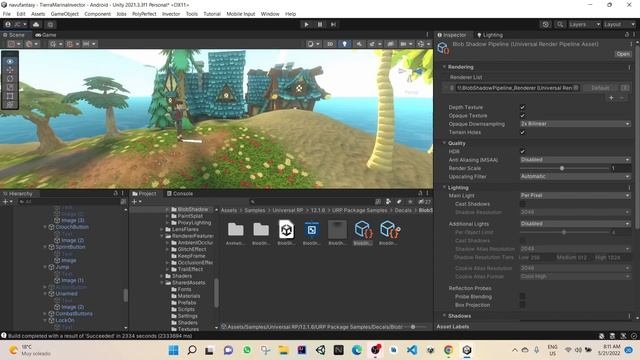Open the Component menu
The width and height of the screenshot is (640, 360).
click(98, 14)
